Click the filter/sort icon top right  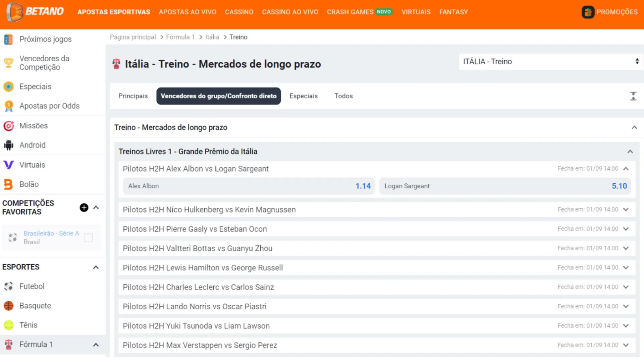pos(633,96)
